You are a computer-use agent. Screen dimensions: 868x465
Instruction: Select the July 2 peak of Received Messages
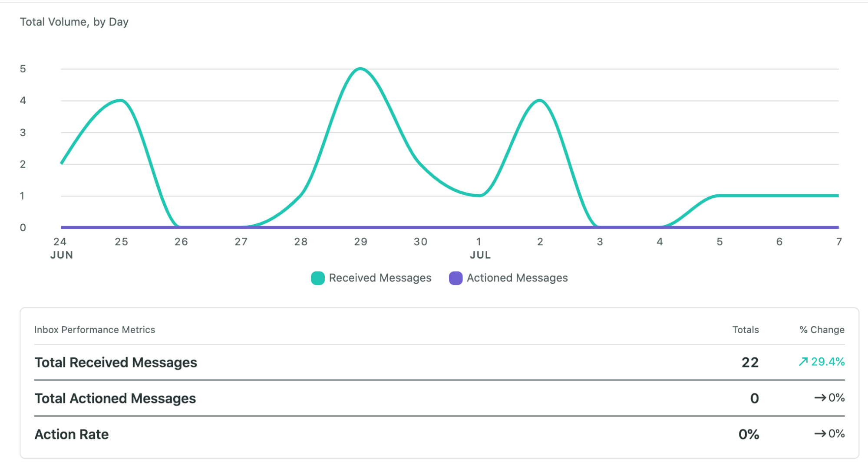539,100
